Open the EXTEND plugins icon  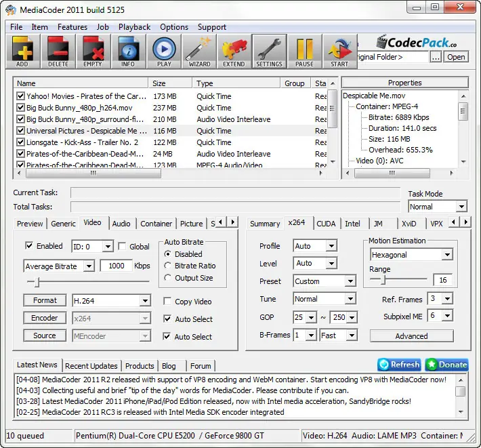coord(234,52)
